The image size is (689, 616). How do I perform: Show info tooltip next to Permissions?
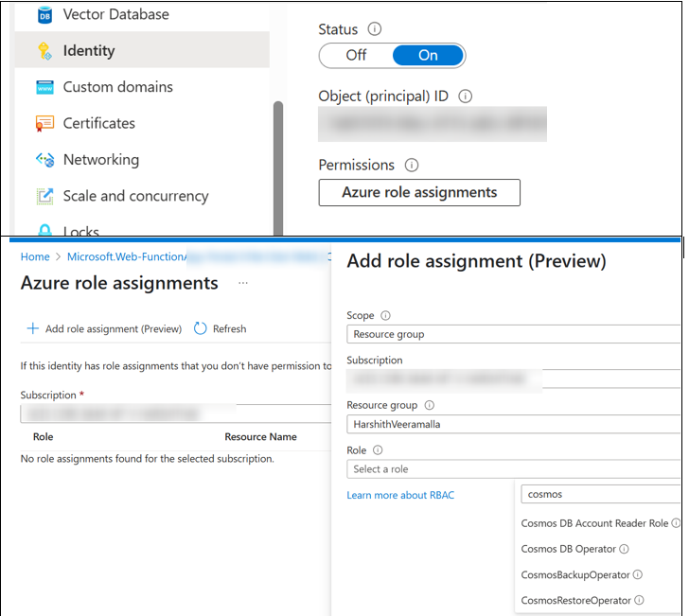pyautogui.click(x=412, y=166)
